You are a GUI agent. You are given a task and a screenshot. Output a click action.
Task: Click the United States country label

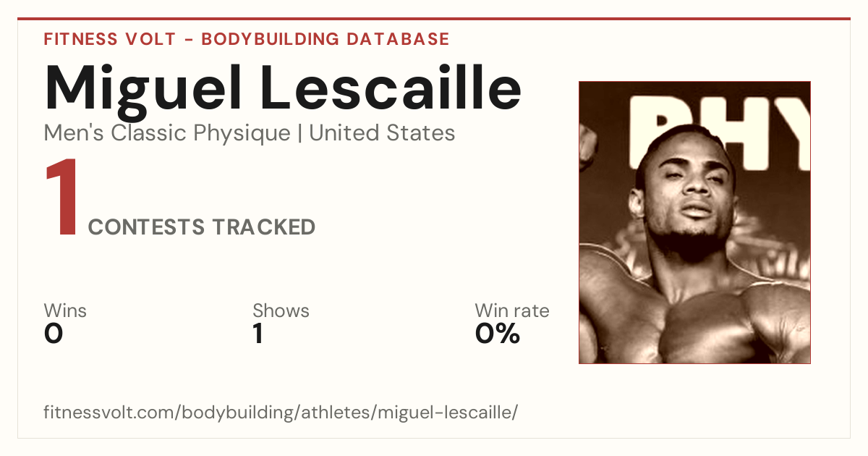click(382, 133)
